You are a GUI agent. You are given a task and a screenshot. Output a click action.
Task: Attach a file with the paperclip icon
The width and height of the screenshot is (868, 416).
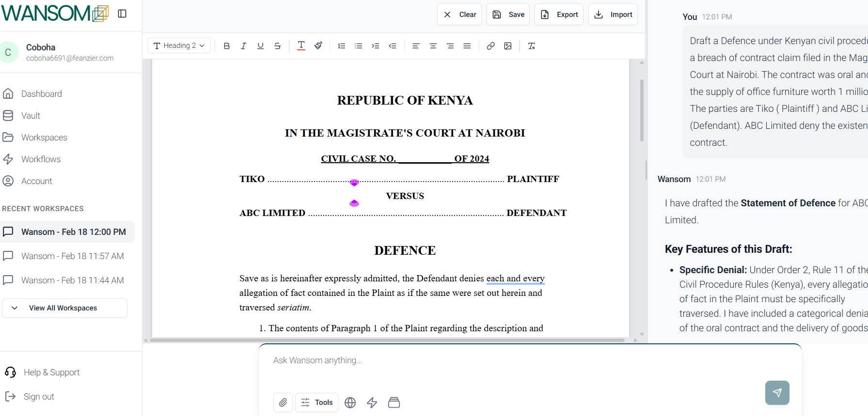tap(283, 402)
